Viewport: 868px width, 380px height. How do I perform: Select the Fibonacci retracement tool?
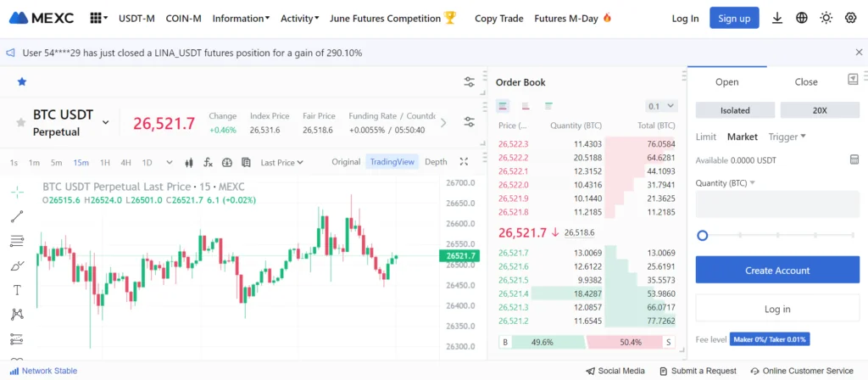coord(17,241)
